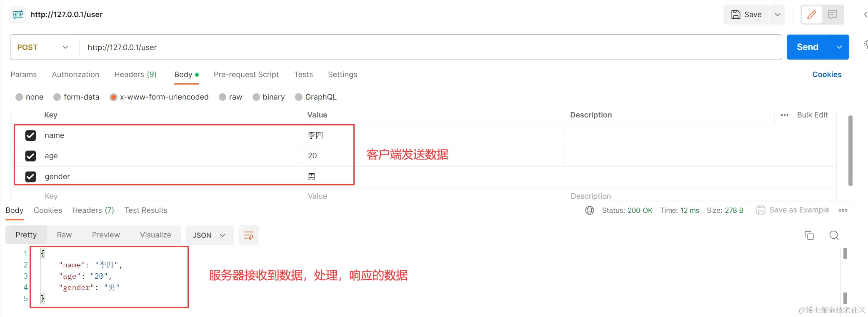Copy the response body with copy icon
This screenshot has width=868, height=317.
809,235
